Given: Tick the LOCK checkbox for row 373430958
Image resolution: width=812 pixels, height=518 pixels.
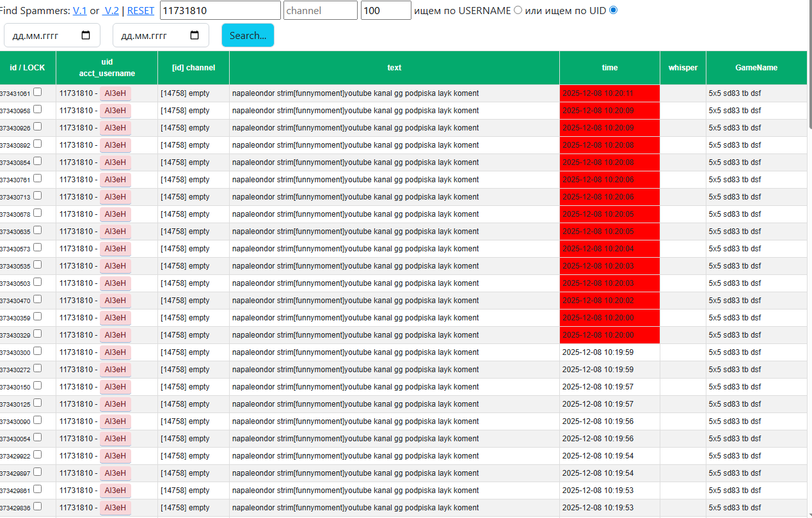Looking at the screenshot, I should point(37,109).
